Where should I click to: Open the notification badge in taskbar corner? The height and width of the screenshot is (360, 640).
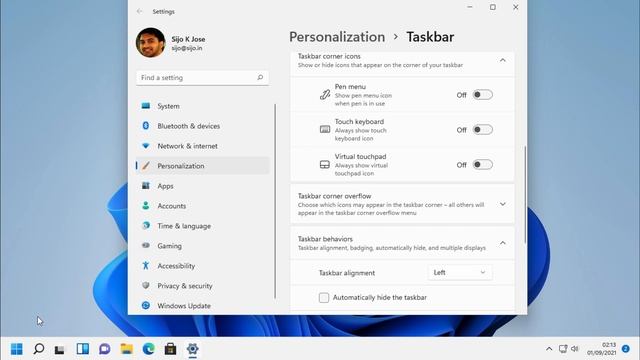pos(625,349)
